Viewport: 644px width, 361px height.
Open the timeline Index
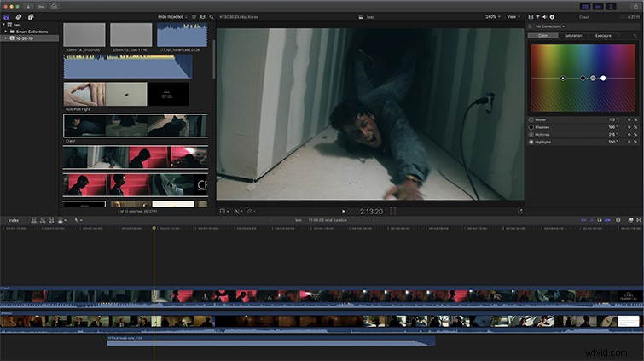[14, 220]
